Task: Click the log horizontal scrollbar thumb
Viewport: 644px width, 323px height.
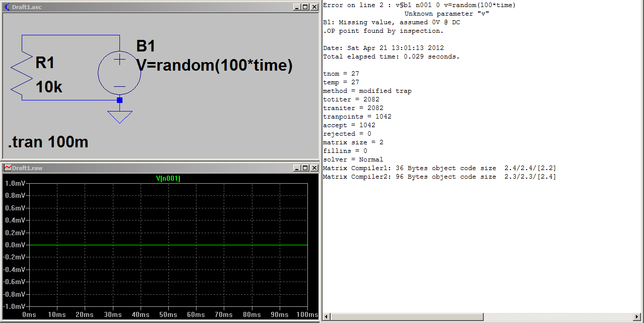Action: tap(407, 317)
